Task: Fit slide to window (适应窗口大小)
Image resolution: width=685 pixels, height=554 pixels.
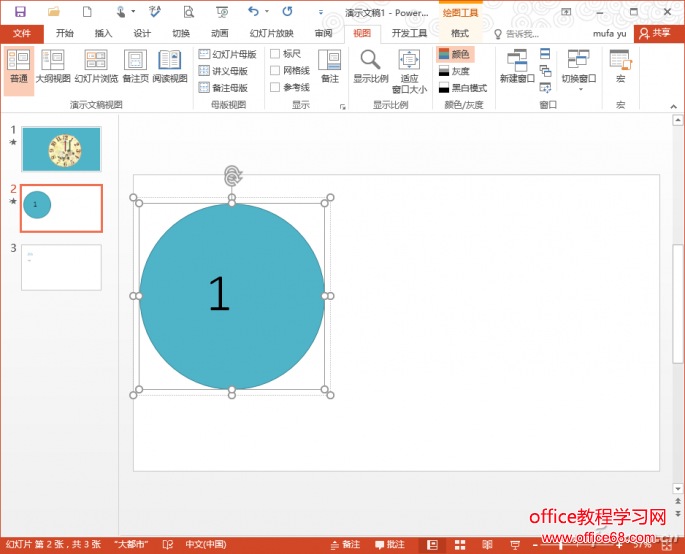Action: tap(409, 71)
